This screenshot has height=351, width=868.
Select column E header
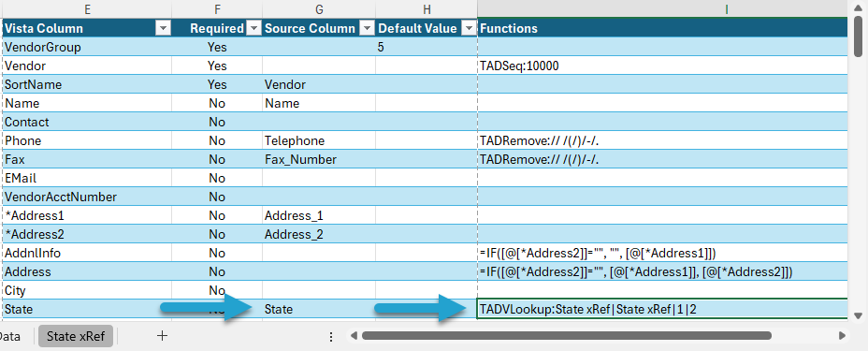(87, 8)
